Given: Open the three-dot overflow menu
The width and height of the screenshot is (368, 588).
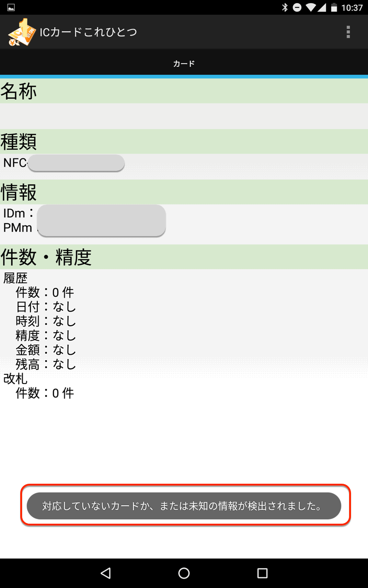Looking at the screenshot, I should coord(348,32).
